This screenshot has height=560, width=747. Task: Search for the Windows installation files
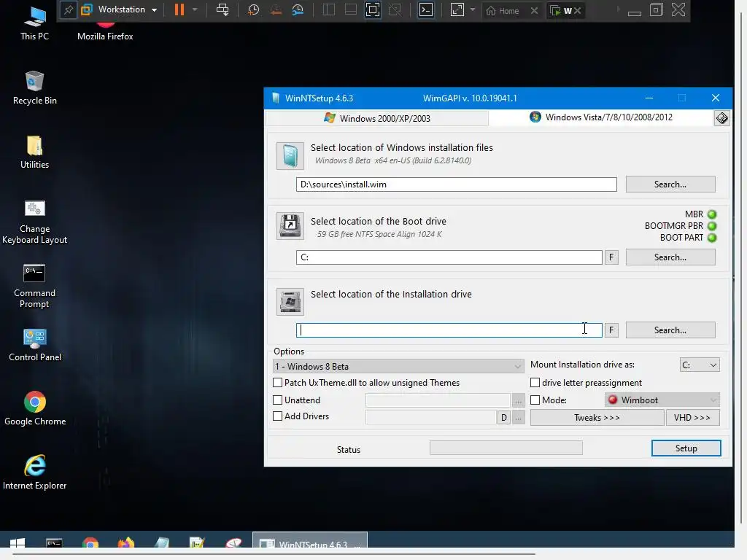pyautogui.click(x=670, y=184)
